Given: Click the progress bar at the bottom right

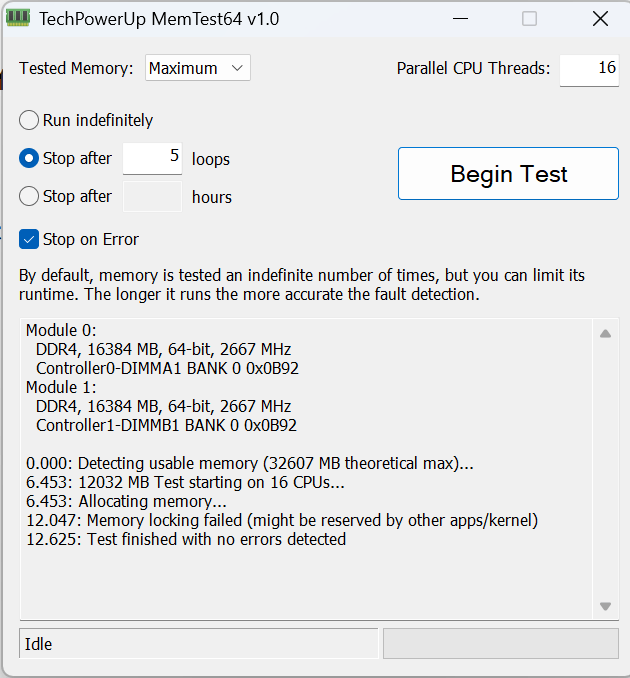Looking at the screenshot, I should tap(501, 644).
